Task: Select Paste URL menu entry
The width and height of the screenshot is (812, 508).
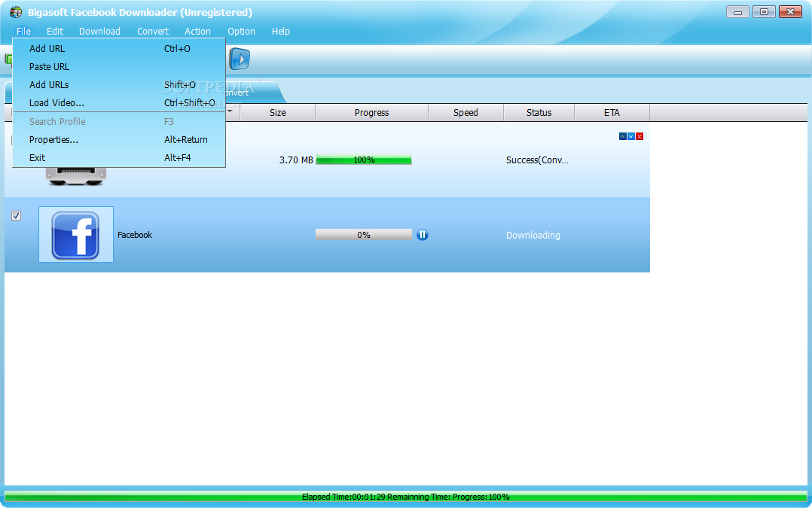Action: tap(119, 67)
